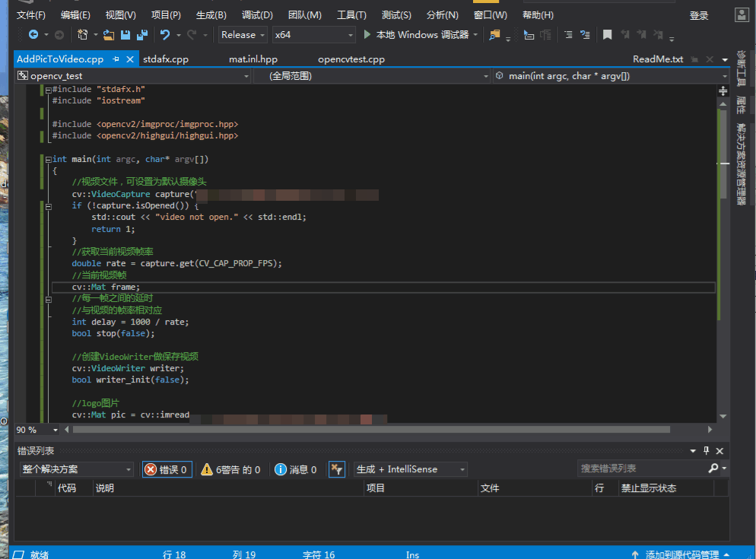
Task: Collapse the #include block outline
Action: pos(48,90)
